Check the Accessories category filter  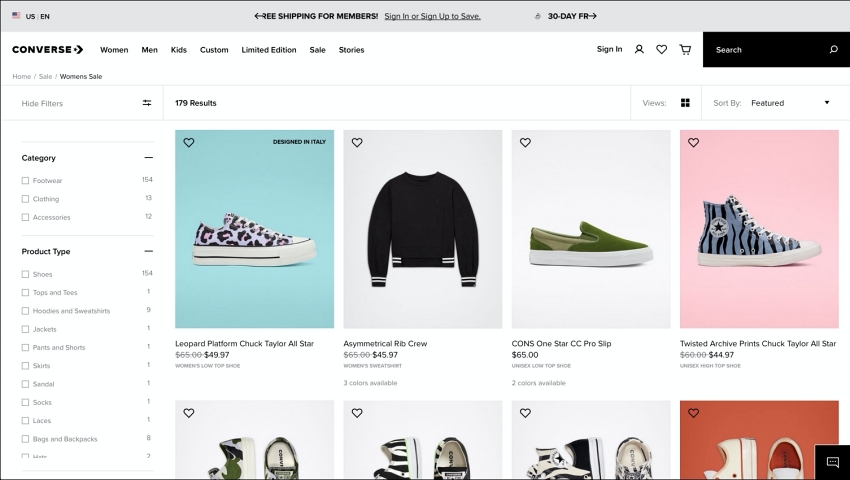click(x=25, y=217)
